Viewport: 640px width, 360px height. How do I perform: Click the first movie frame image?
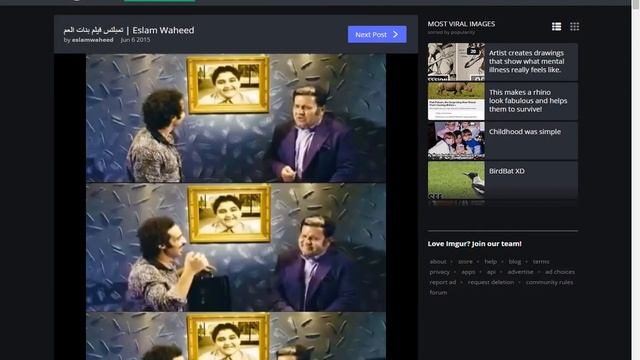(x=236, y=118)
